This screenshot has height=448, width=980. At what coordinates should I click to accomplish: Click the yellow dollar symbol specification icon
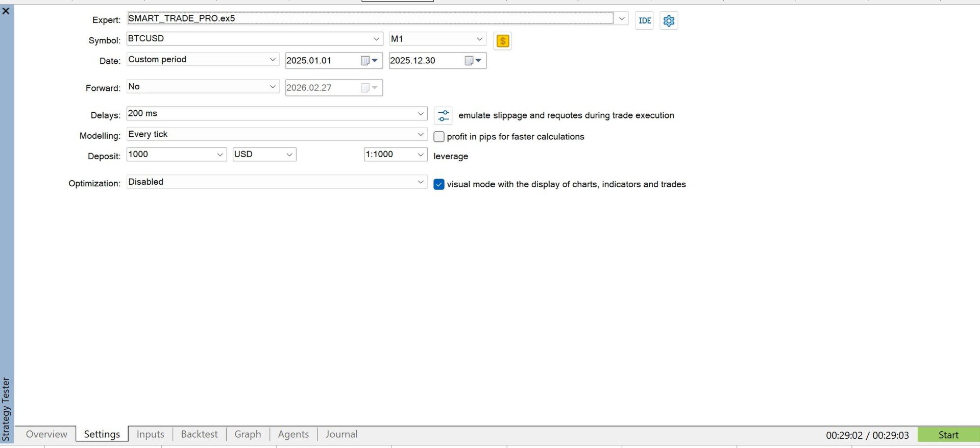(x=503, y=41)
